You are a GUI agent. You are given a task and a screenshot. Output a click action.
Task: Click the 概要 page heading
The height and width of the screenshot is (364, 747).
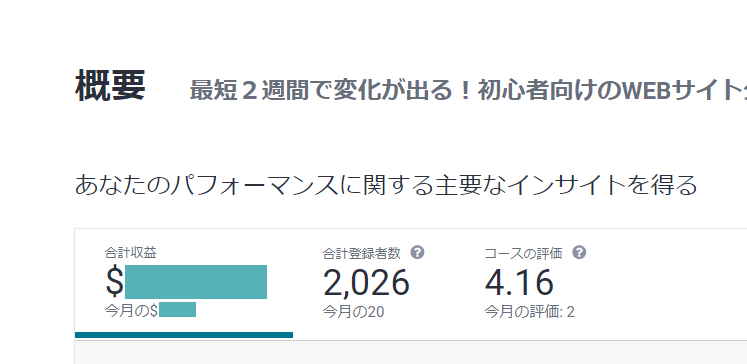coord(110,86)
